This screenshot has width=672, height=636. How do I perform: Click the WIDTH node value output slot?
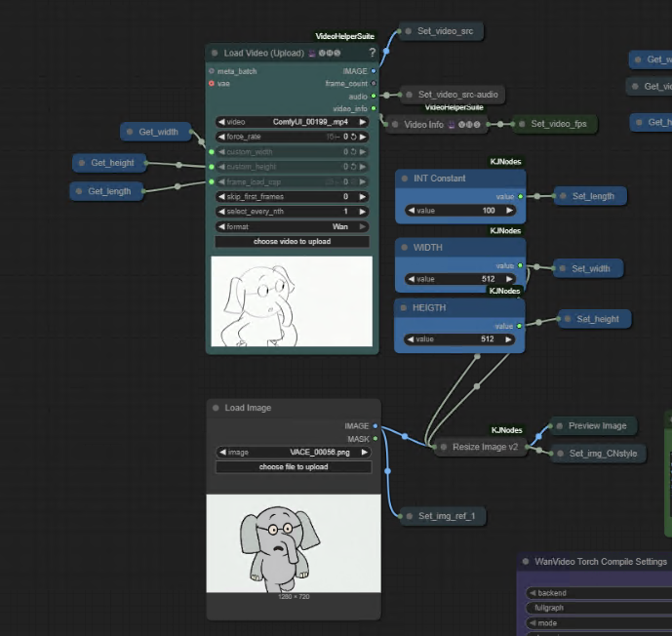520,265
